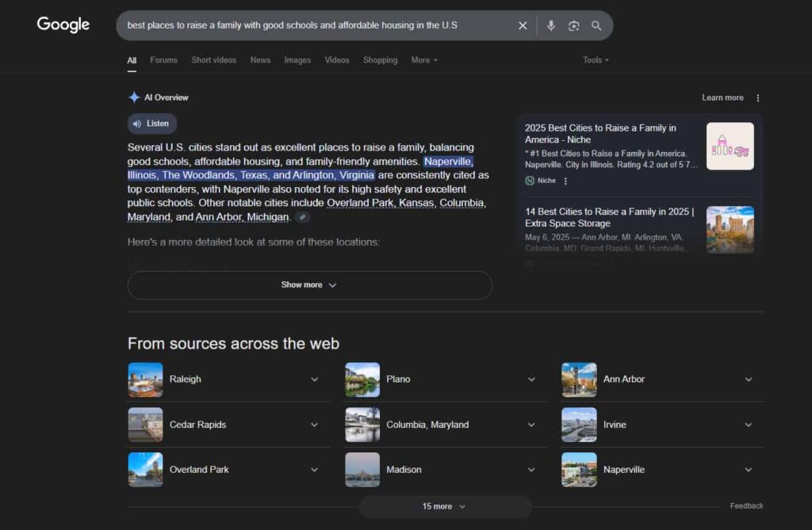The height and width of the screenshot is (530, 812).
Task: Clear the search query with the X icon
Action: tap(523, 25)
